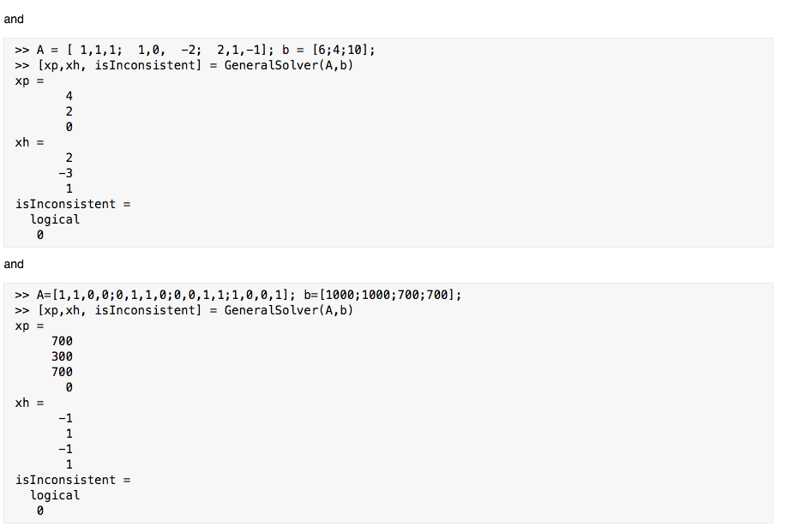Click the "xp =" label in the first code block
The image size is (788, 532).
tap(29, 81)
